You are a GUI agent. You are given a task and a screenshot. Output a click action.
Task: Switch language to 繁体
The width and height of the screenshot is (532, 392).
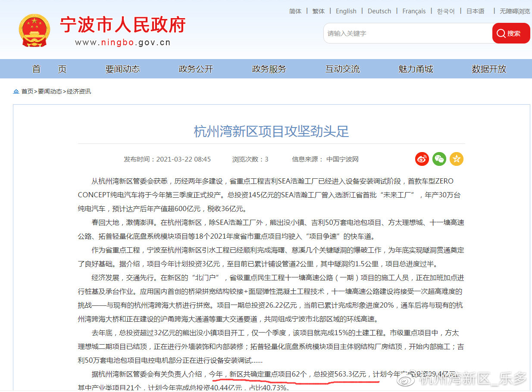pos(319,11)
